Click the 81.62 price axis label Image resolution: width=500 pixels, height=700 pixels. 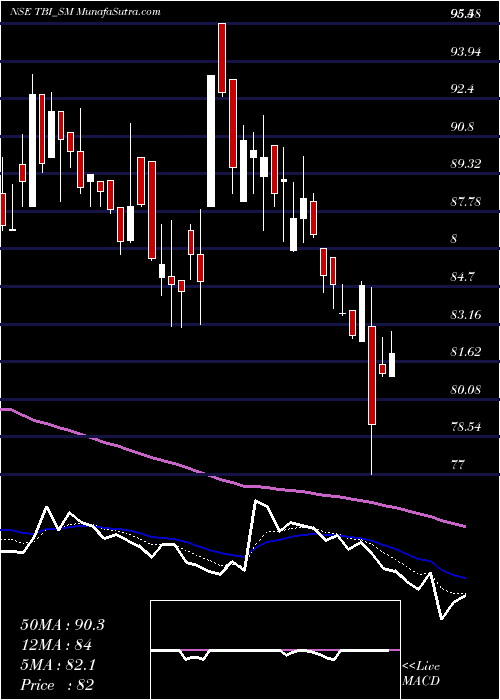point(466,352)
